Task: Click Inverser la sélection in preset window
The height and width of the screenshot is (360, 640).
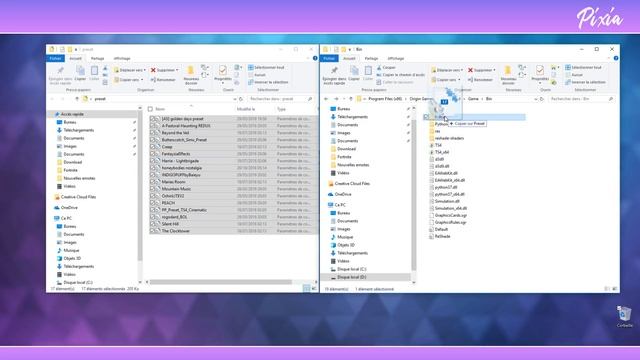Action: [268, 82]
